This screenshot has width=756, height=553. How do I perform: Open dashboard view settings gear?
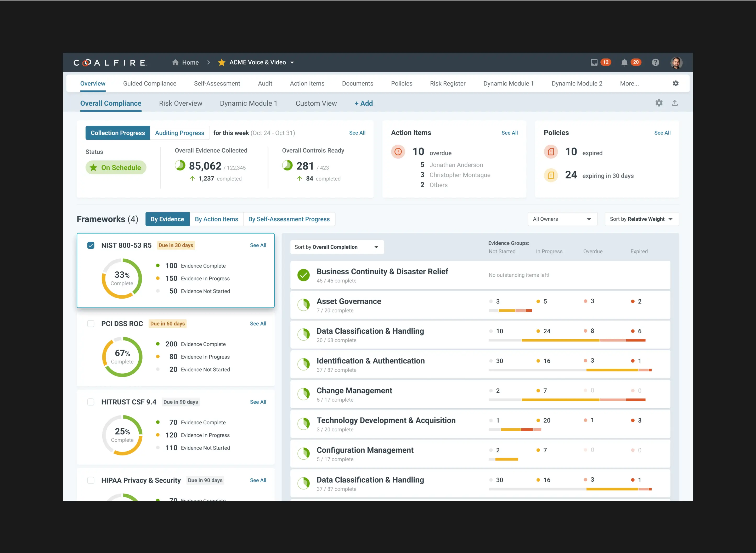point(659,103)
